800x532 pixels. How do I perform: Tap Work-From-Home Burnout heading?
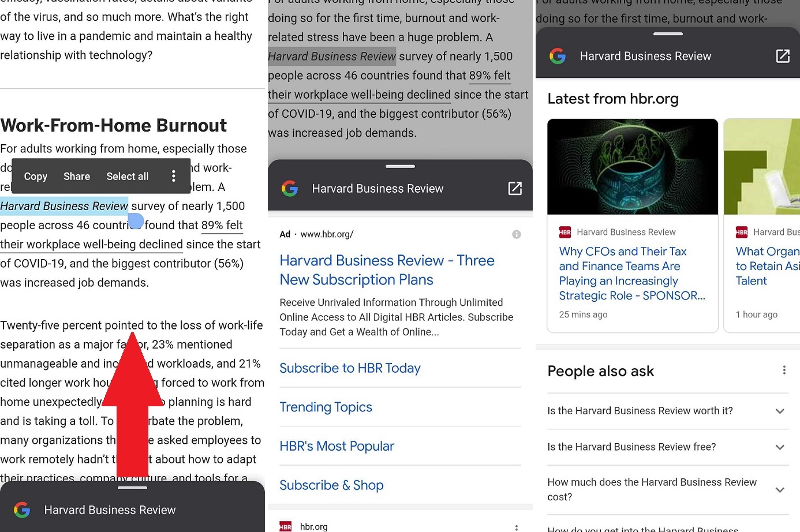(x=114, y=125)
